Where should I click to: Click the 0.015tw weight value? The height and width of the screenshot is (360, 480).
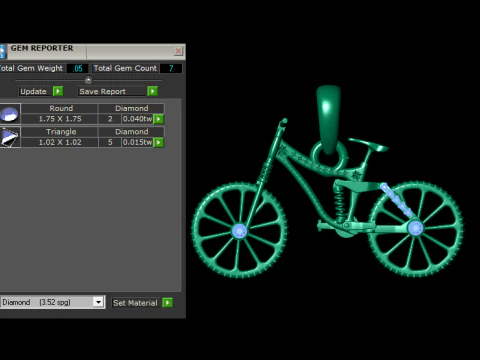137,142
